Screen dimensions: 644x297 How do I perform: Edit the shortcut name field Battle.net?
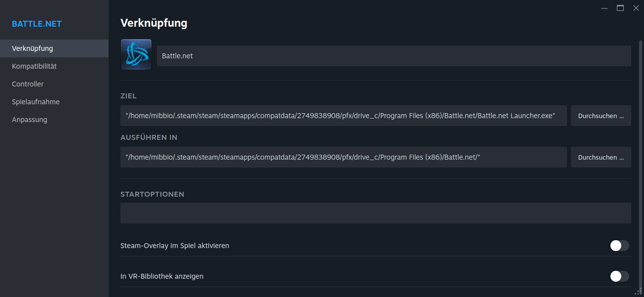(393, 56)
